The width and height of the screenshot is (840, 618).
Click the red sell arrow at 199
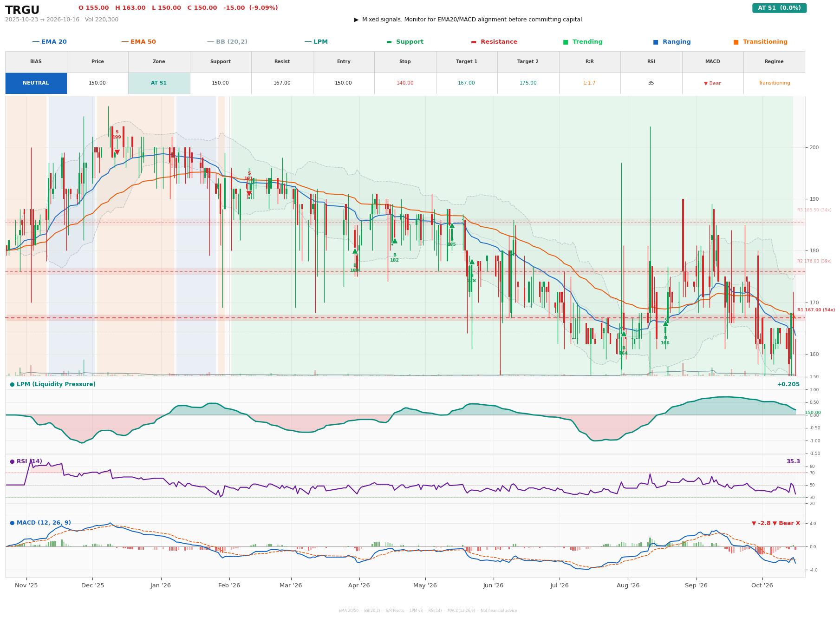click(x=117, y=152)
